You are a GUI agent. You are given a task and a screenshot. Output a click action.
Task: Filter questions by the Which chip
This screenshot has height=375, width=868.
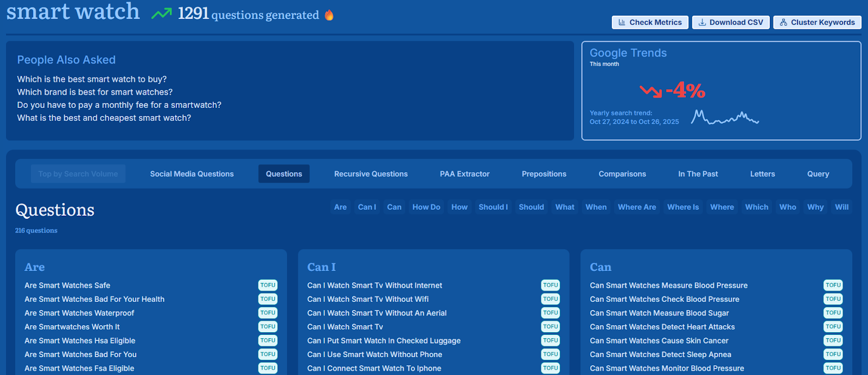point(756,207)
